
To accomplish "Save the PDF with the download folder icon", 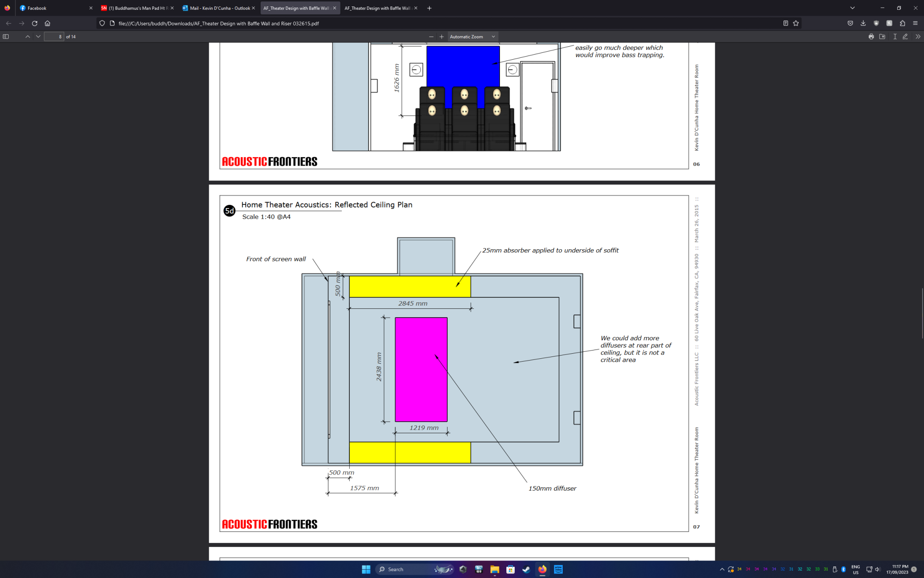I will pyautogui.click(x=882, y=37).
